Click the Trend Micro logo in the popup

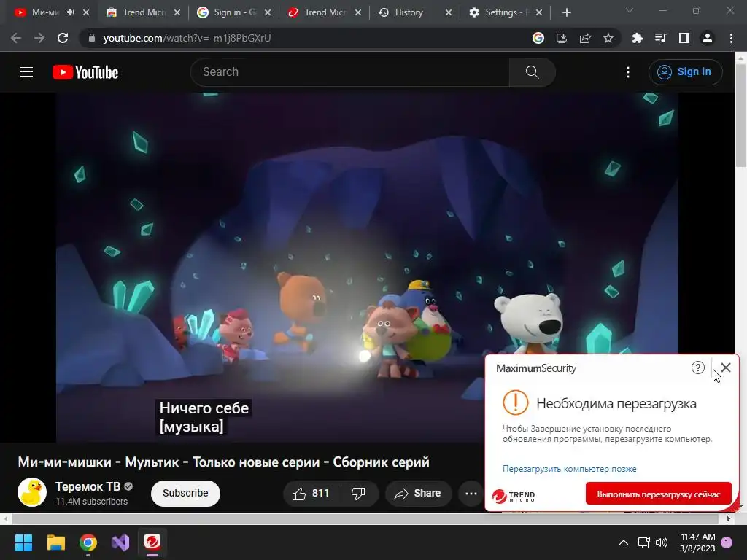point(514,496)
